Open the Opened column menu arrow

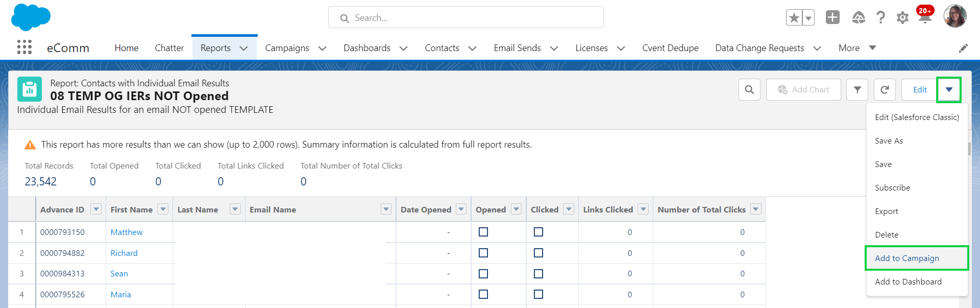point(517,209)
